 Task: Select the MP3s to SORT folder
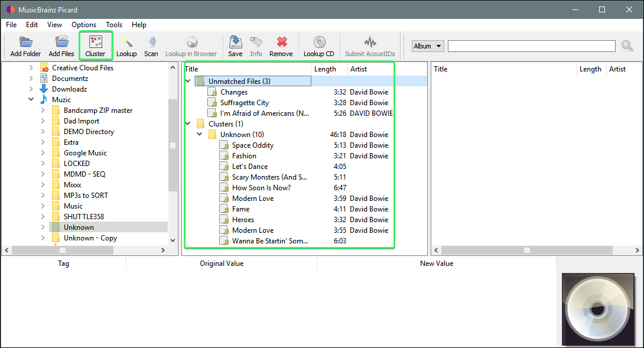click(x=86, y=196)
